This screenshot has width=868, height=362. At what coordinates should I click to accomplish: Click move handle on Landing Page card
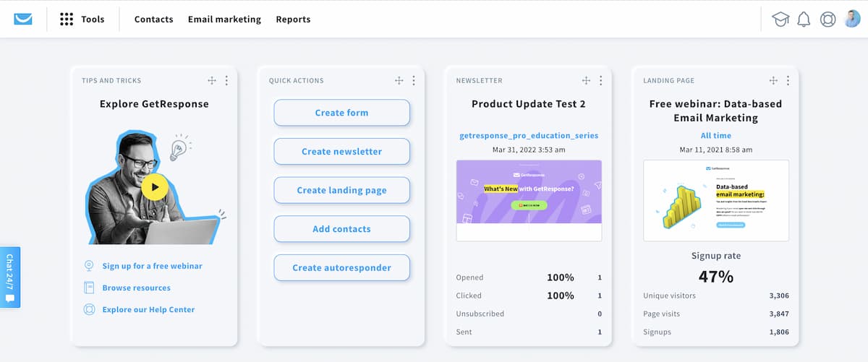coord(773,81)
